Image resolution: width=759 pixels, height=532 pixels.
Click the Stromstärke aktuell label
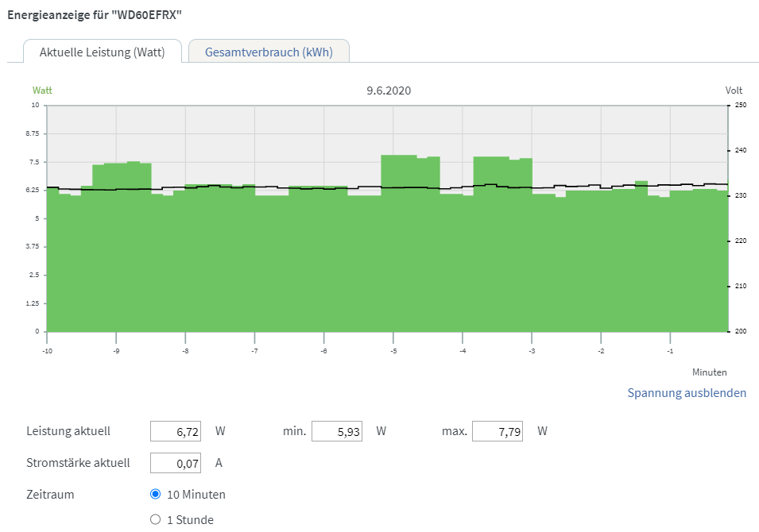(78, 463)
